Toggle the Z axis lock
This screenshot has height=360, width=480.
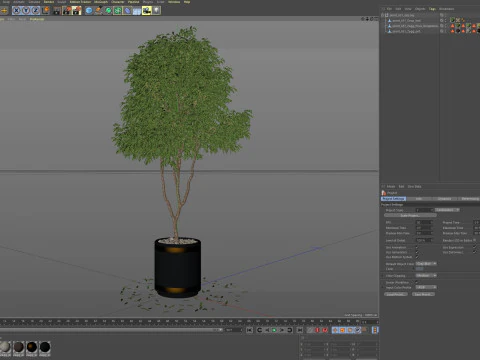click(x=35, y=11)
